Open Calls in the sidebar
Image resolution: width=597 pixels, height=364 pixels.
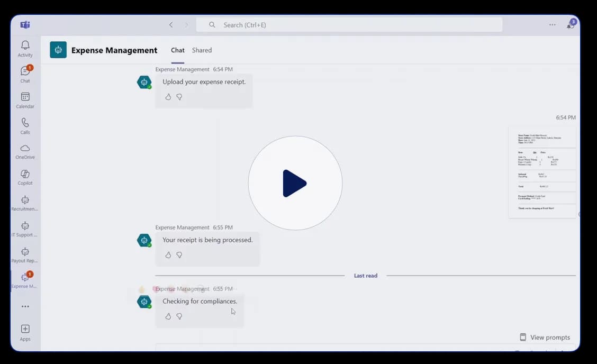coord(25,126)
